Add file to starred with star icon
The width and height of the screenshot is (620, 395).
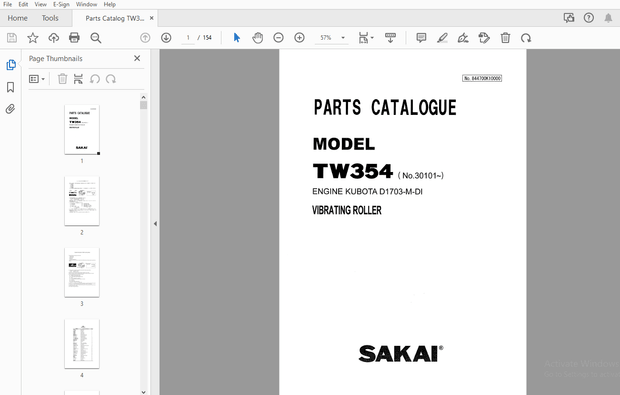(33, 38)
